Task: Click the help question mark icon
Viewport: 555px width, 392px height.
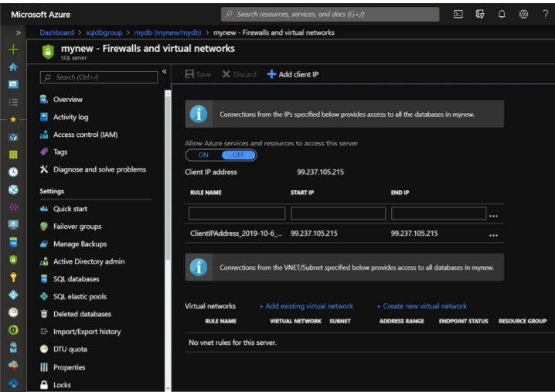Action: point(545,14)
